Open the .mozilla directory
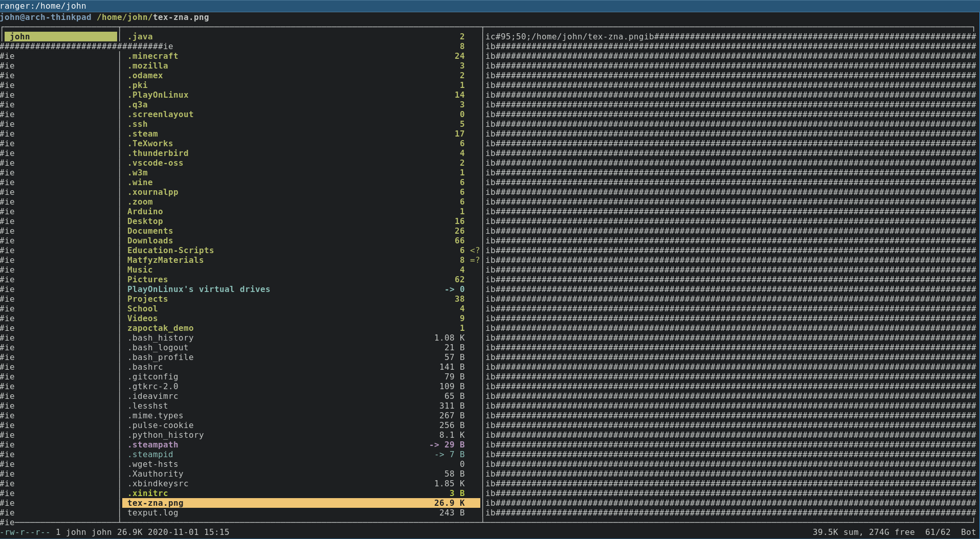 point(301,65)
